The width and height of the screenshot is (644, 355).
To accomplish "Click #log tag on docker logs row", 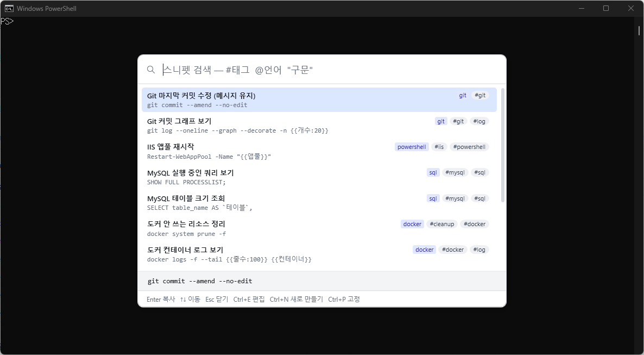I will coord(479,250).
